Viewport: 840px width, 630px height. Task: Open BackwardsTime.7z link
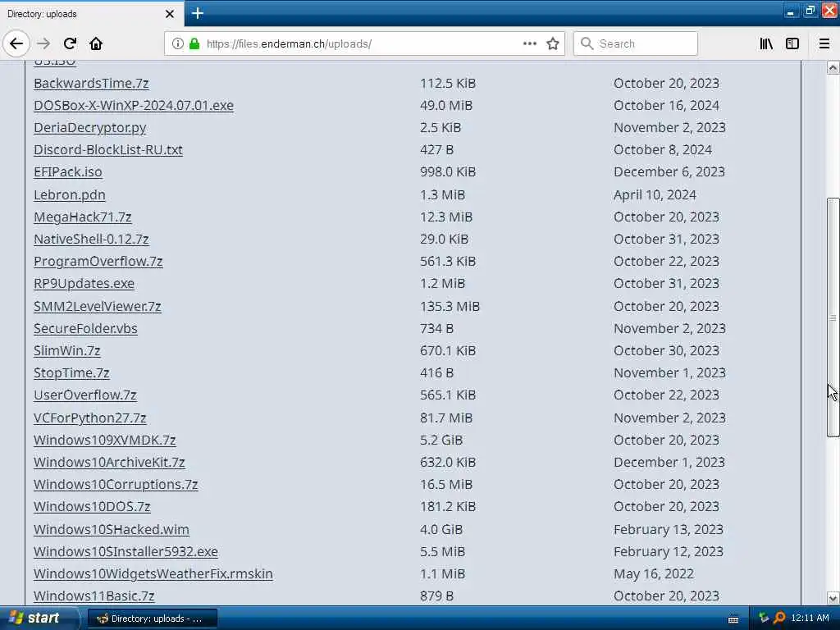click(x=91, y=84)
